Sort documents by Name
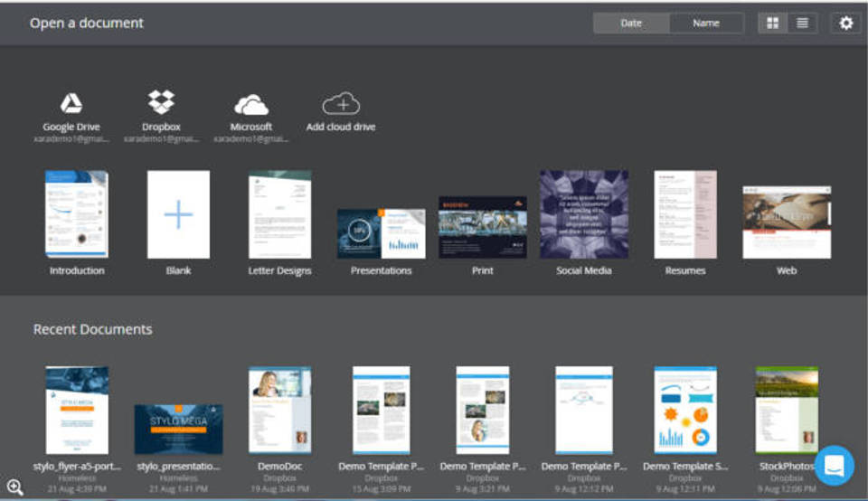Viewport: 868px width, 501px height. pyautogui.click(x=706, y=24)
